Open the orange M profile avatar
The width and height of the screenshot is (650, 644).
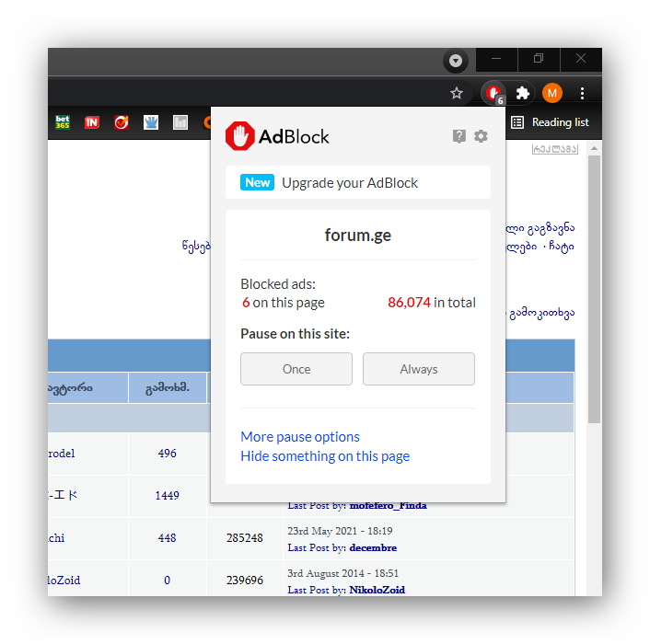[x=551, y=93]
